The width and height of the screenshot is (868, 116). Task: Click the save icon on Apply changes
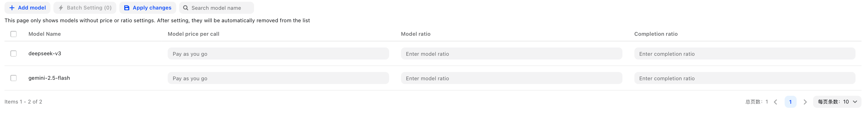pos(127,8)
